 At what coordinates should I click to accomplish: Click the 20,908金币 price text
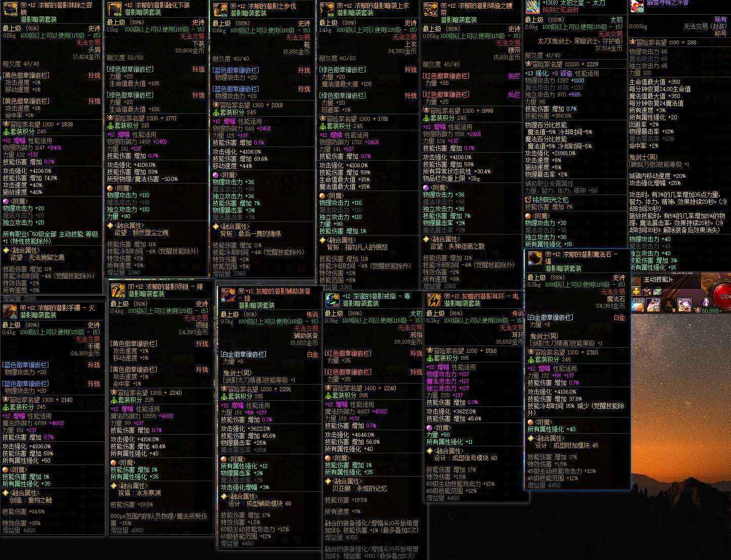click(x=190, y=51)
